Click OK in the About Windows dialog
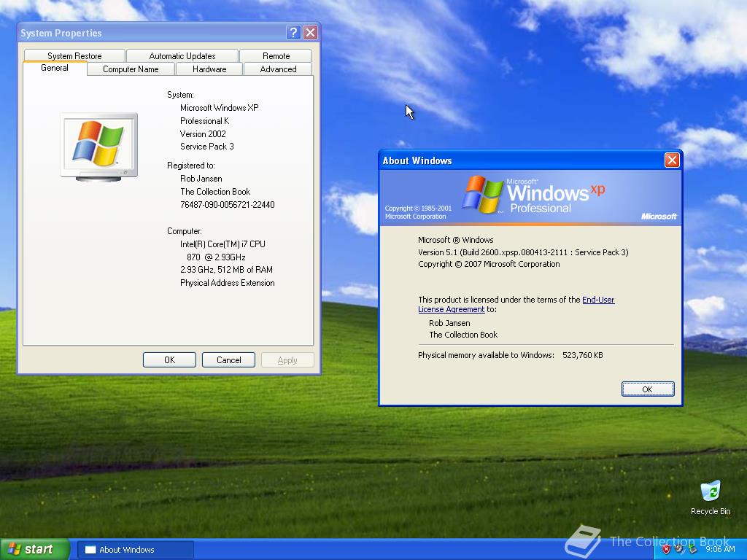 pos(648,389)
